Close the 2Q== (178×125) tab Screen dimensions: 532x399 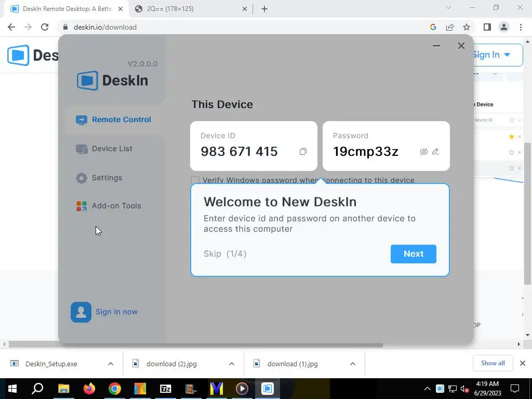(245, 9)
